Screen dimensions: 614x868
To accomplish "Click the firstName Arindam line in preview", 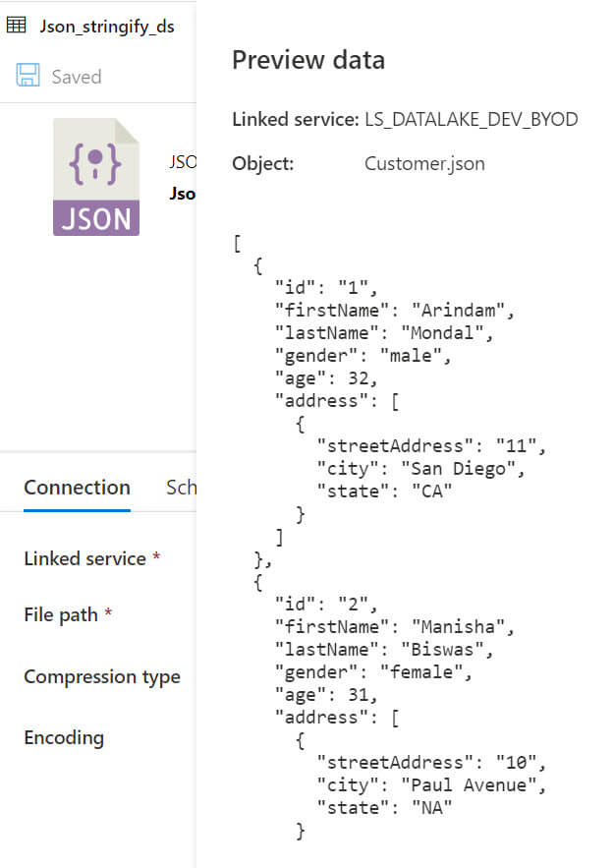I will pos(395,311).
